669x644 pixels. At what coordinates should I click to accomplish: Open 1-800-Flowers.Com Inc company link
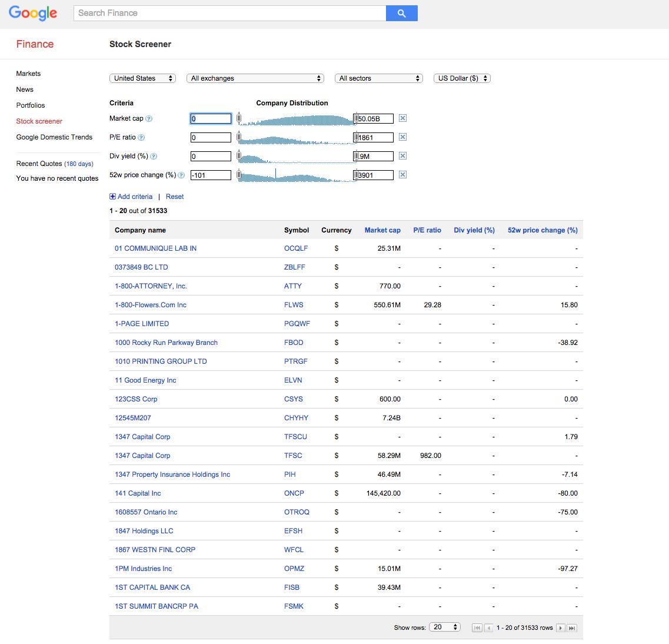point(151,305)
